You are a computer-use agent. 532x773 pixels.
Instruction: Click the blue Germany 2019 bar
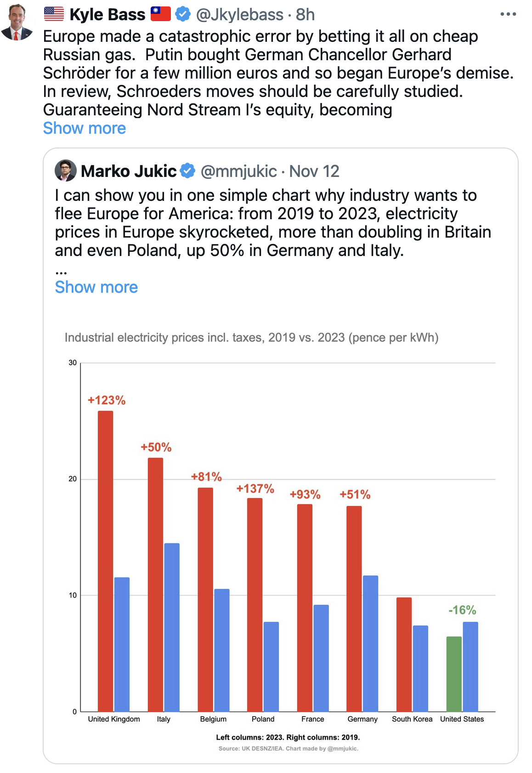(370, 643)
